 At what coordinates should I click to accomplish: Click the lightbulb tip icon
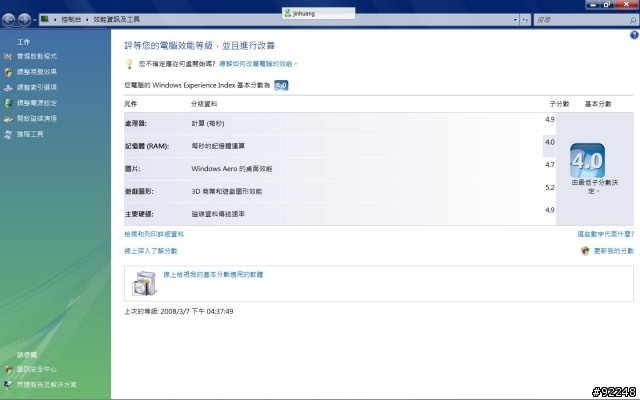pos(129,64)
